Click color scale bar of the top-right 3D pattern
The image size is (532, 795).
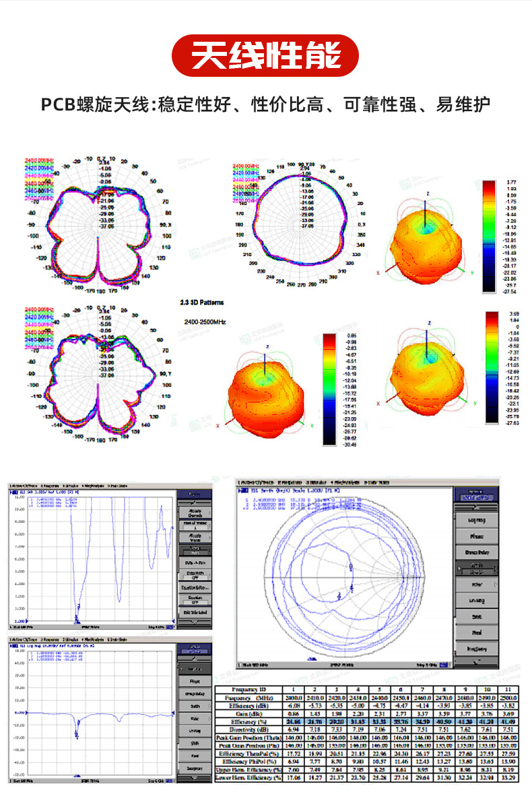coord(489,236)
